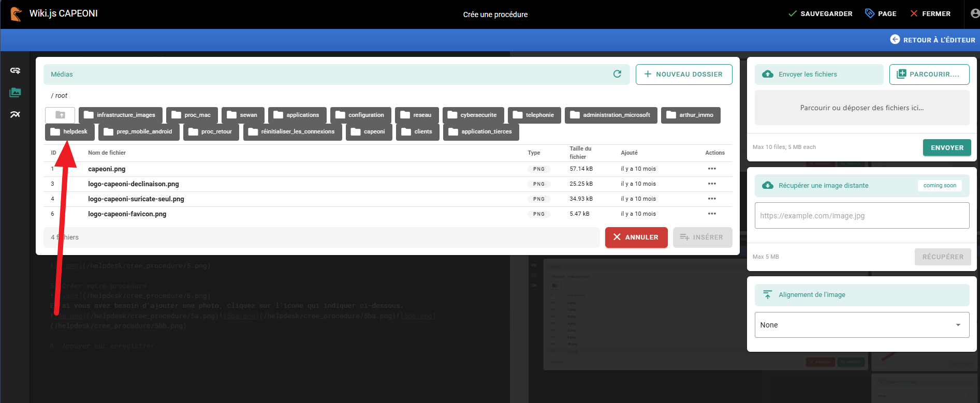Sort by the Nom de fichier column
980x403 pixels.
(x=107, y=153)
